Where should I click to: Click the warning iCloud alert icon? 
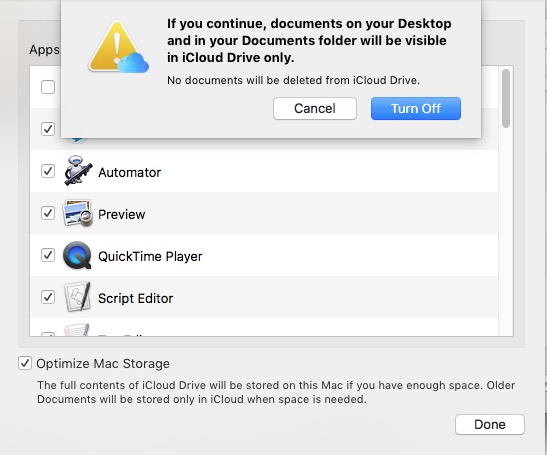[118, 47]
